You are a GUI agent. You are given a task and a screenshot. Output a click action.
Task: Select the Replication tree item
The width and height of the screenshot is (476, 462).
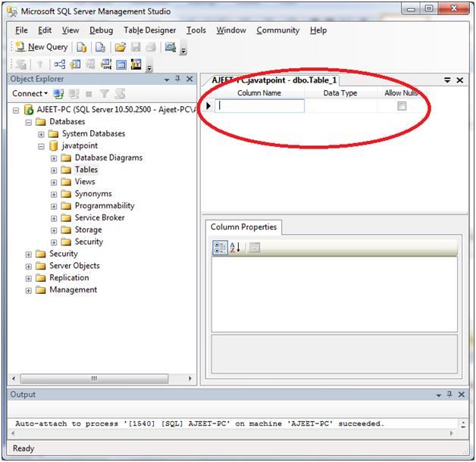69,277
